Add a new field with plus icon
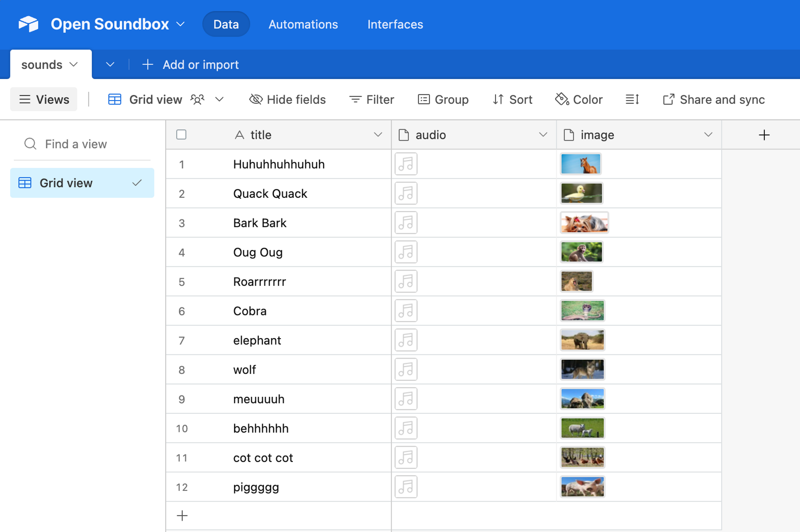The image size is (800, 532). tap(764, 135)
